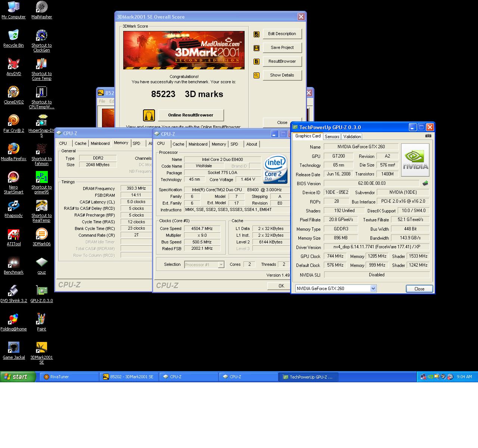
Task: Click the GPU-Z BIOS save chip icon
Action: click(425, 183)
